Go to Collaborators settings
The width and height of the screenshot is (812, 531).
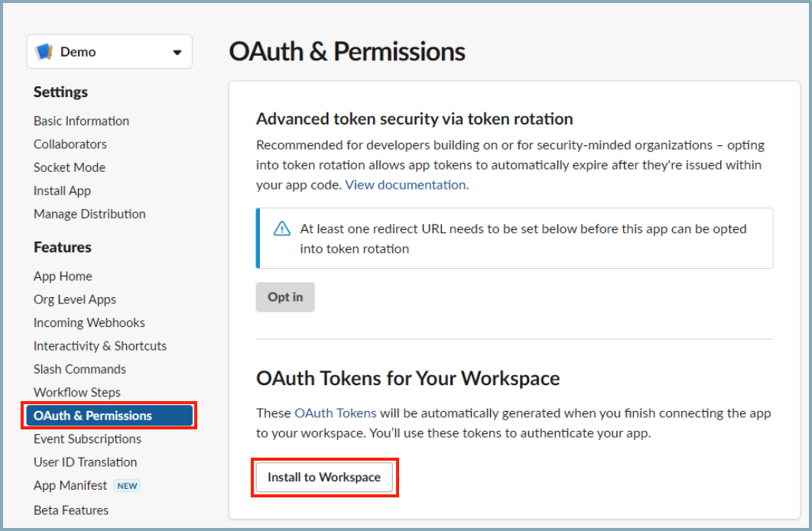[x=70, y=144]
